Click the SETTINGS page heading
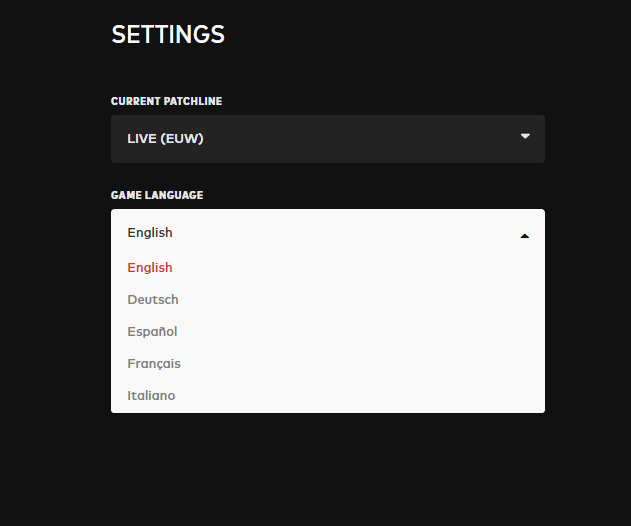 (168, 34)
